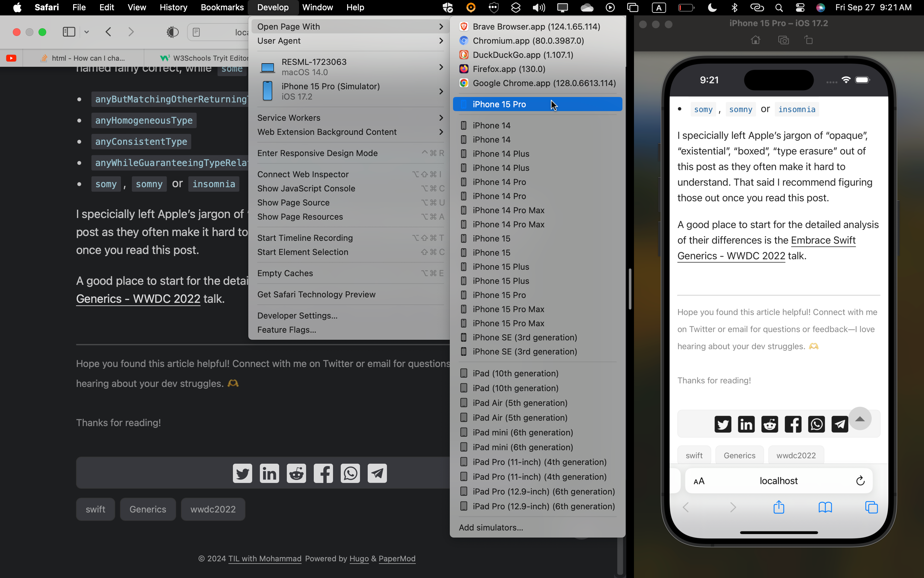Toggle the Safari sidebar icon
The height and width of the screenshot is (578, 924).
coord(69,32)
